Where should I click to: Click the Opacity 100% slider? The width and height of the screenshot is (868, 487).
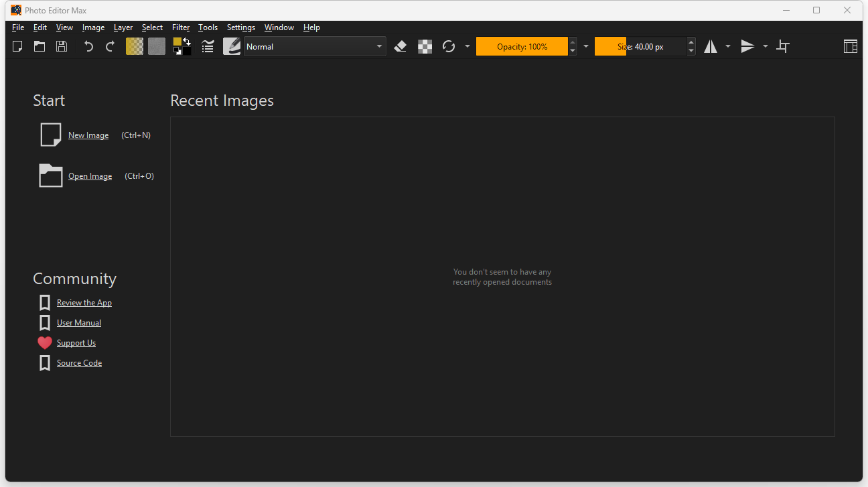pos(522,46)
